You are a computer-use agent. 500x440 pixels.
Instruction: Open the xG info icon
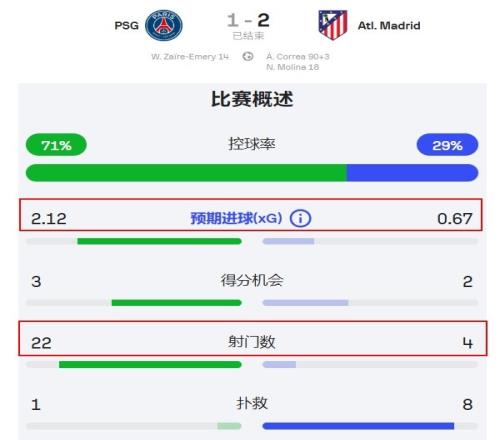(x=300, y=219)
